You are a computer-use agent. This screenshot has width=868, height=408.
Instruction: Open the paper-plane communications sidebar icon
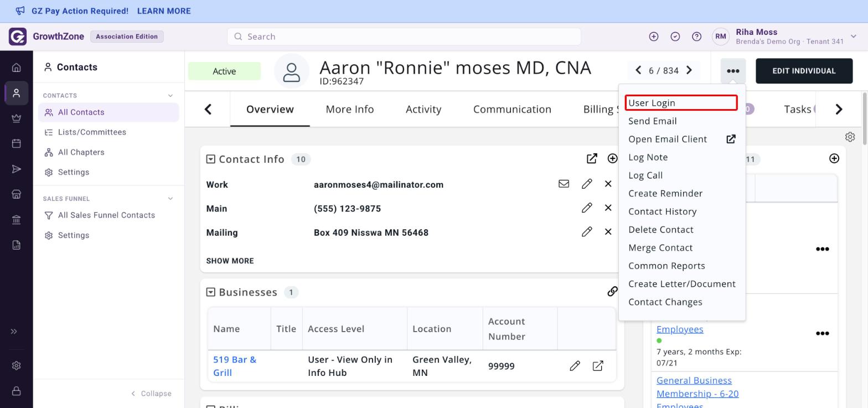(17, 169)
